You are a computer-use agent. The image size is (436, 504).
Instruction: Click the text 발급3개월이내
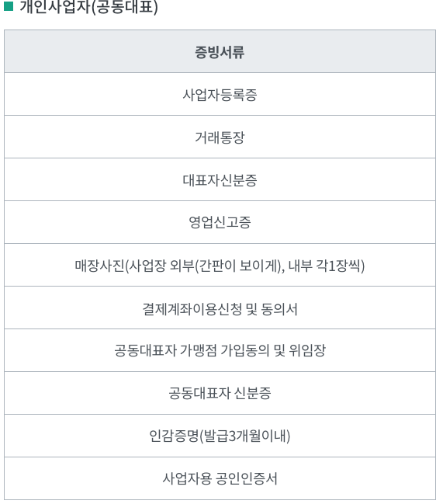click(x=244, y=436)
